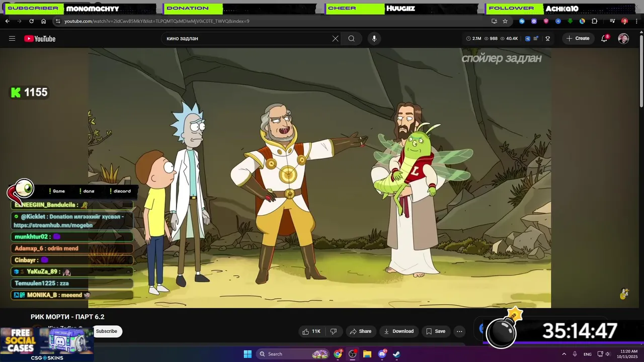Open the YouTube guide hamburger menu

point(12,39)
